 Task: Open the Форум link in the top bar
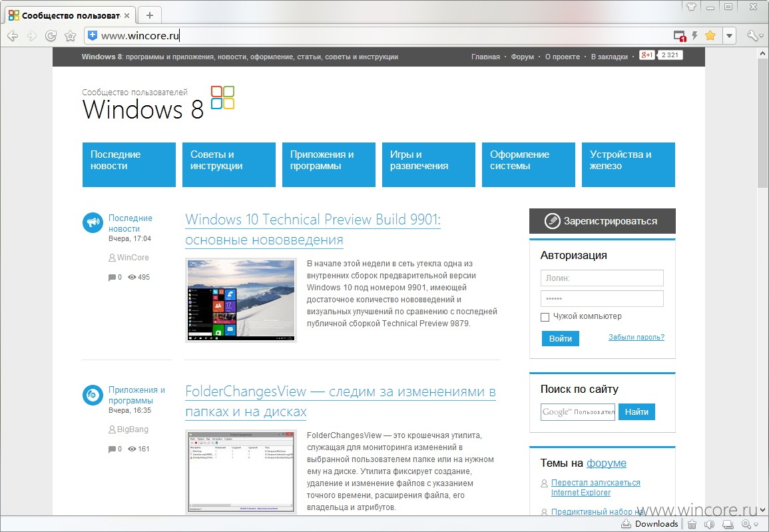[522, 57]
